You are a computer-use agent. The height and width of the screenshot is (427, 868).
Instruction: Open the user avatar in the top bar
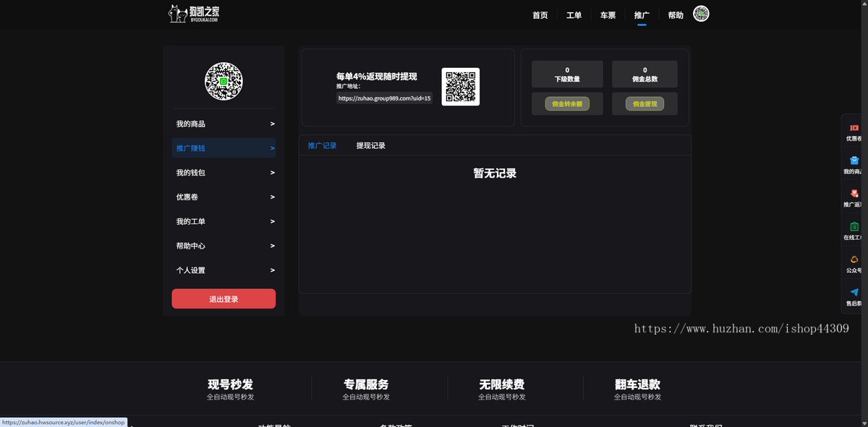click(700, 14)
